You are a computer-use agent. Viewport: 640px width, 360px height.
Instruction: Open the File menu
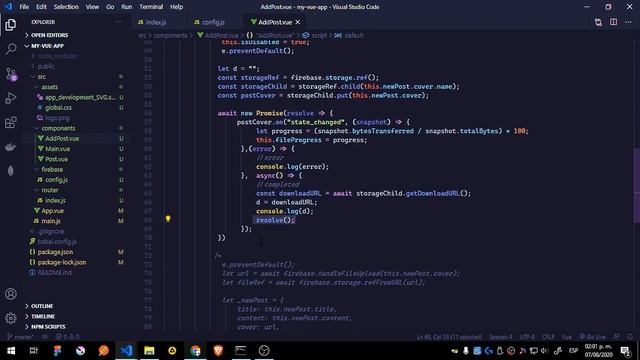pos(24,7)
